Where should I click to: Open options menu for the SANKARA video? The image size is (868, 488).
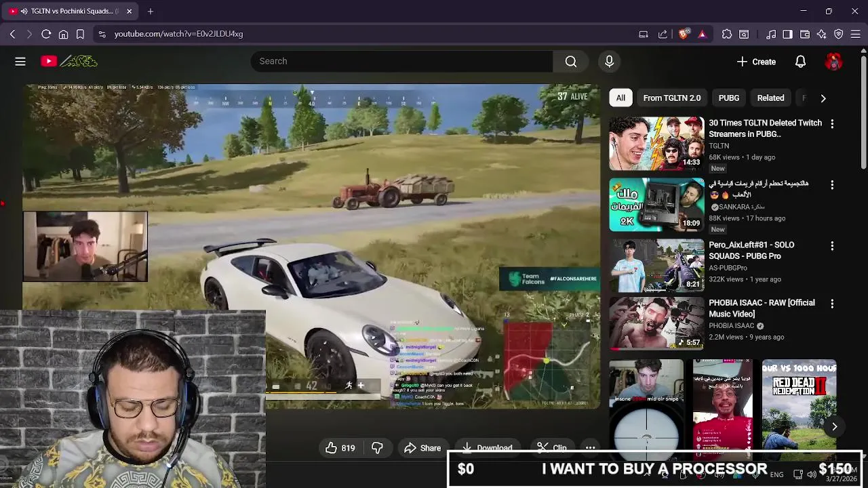[832, 185]
